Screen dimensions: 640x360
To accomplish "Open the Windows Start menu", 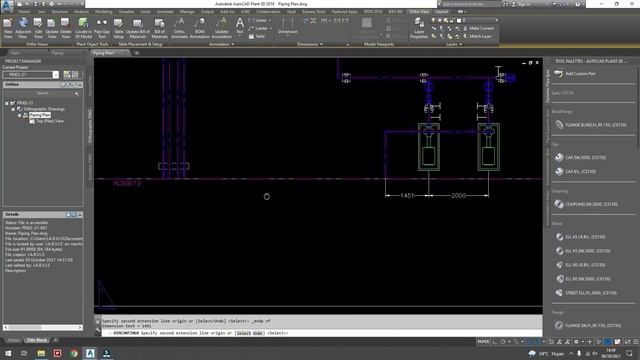I will pos(8,353).
